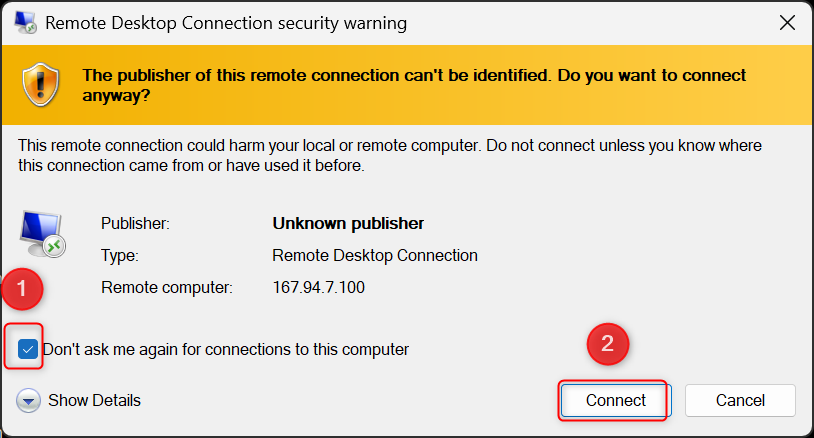Click the yellow warning shield icon
The height and width of the screenshot is (438, 814).
click(x=43, y=83)
